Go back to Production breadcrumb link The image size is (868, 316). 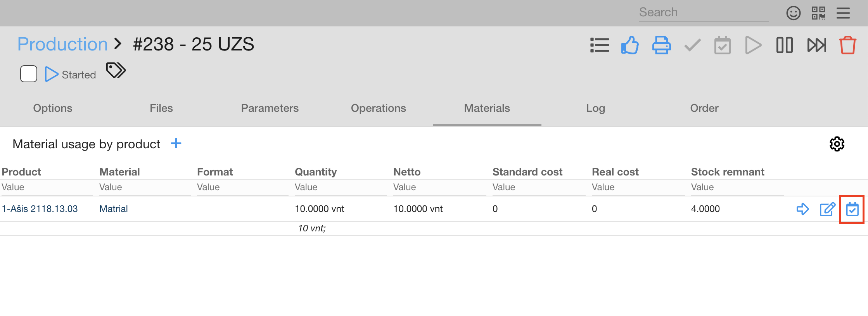point(62,44)
